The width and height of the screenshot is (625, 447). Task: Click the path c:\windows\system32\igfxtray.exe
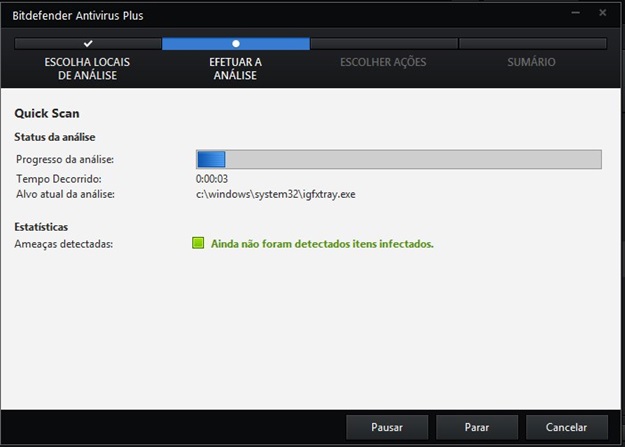coord(275,194)
